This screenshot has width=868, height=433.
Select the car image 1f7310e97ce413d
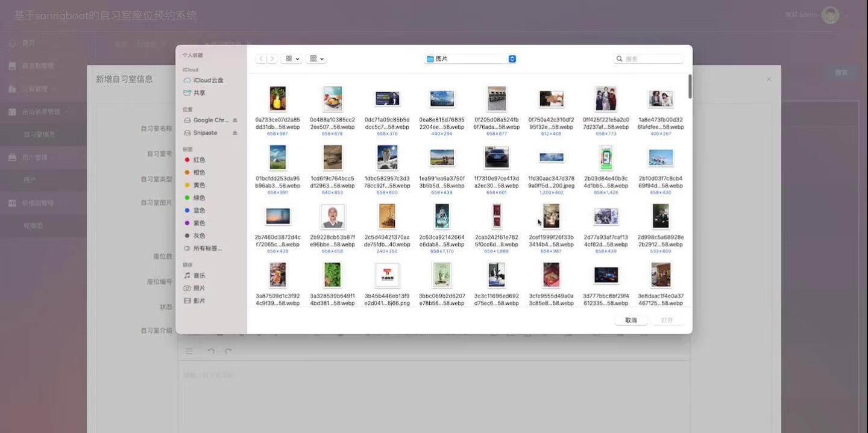[497, 157]
